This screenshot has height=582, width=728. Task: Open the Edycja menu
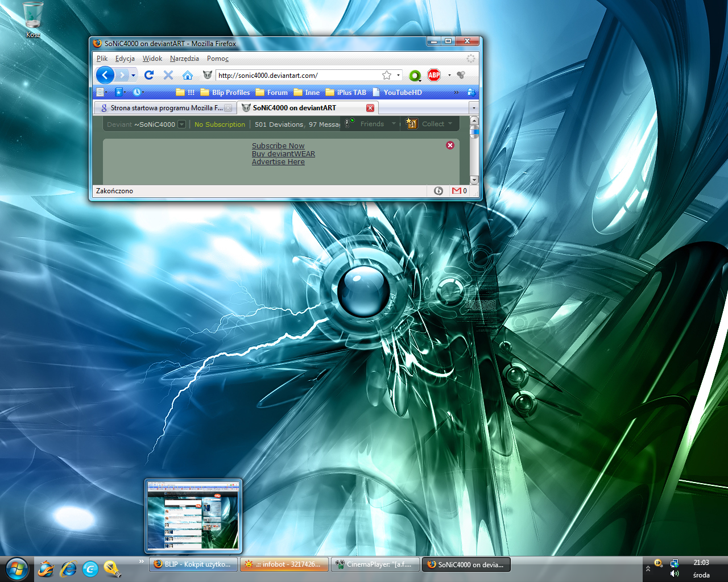(125, 59)
